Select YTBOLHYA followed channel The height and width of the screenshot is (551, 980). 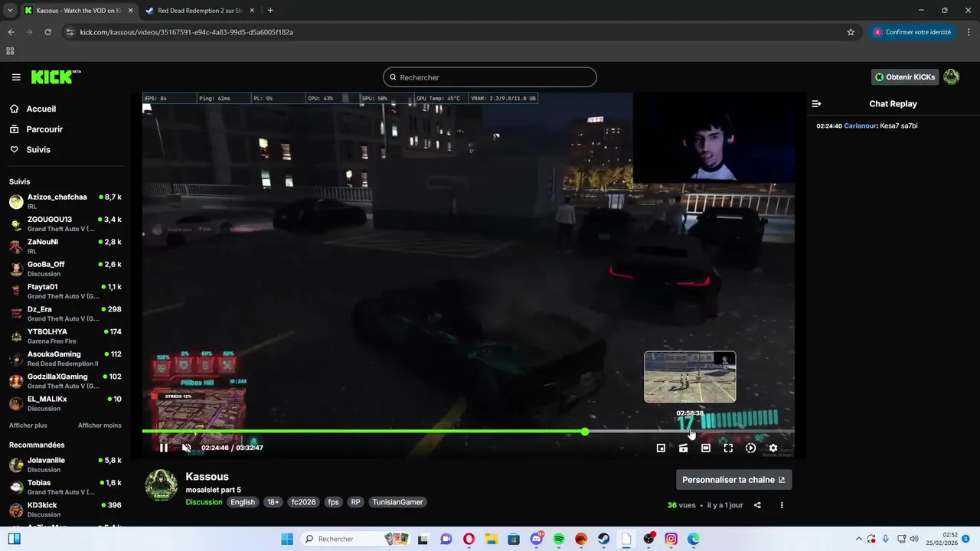(x=65, y=336)
